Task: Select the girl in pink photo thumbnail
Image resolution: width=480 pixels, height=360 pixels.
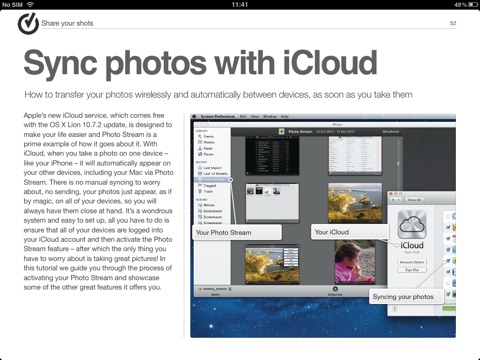Action: 355,262
